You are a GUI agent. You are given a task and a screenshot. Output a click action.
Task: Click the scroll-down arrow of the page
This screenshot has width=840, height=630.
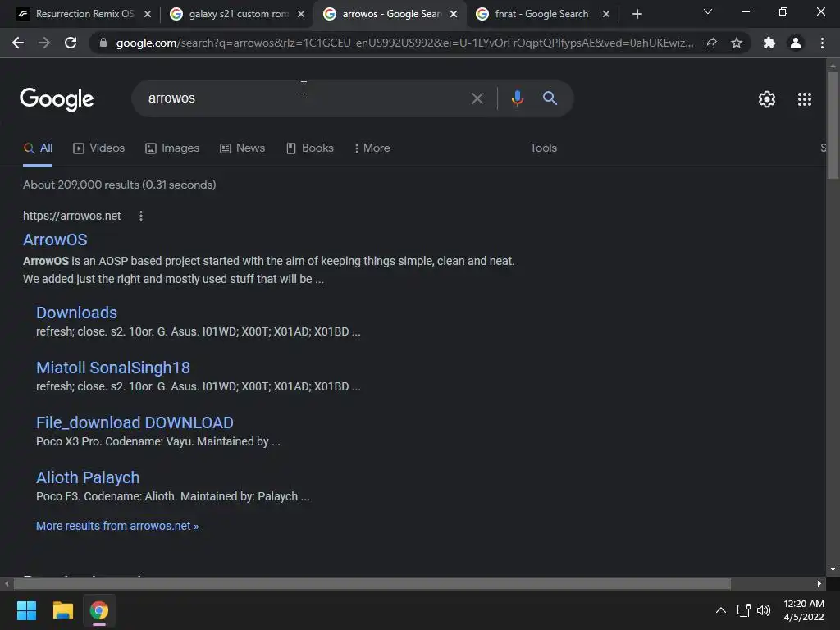pos(833,569)
